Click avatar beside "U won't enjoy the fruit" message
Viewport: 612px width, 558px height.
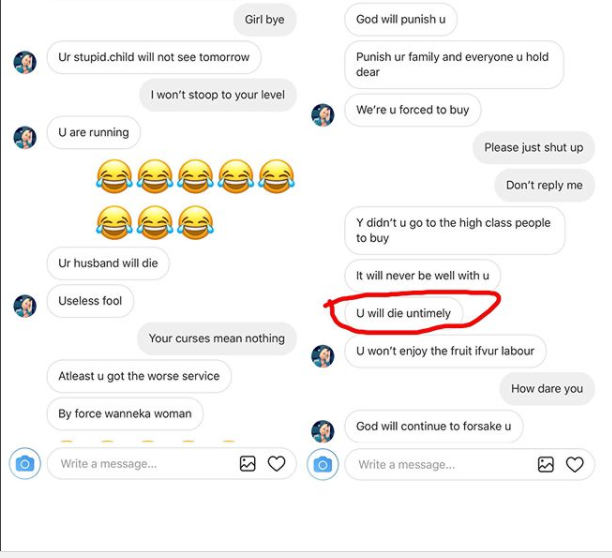(x=322, y=356)
